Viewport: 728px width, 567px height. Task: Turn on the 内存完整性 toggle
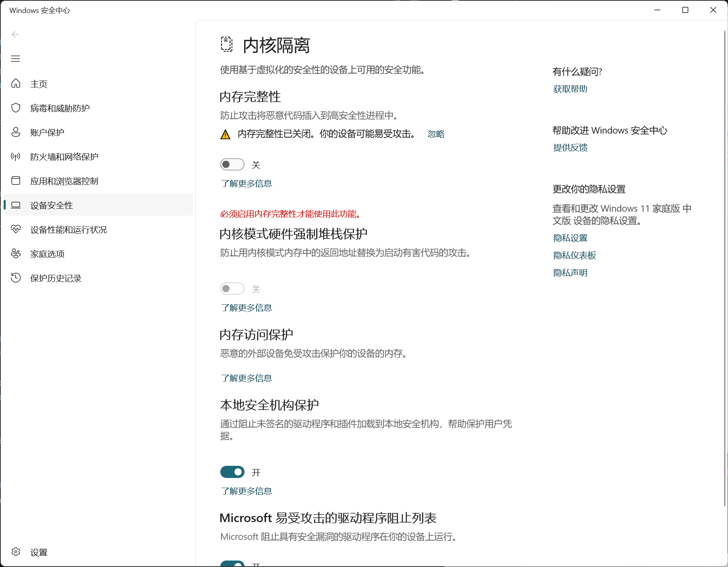click(232, 164)
